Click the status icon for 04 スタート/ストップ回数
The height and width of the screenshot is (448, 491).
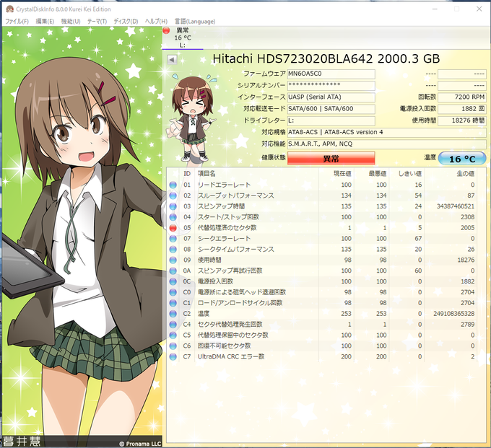(x=173, y=217)
